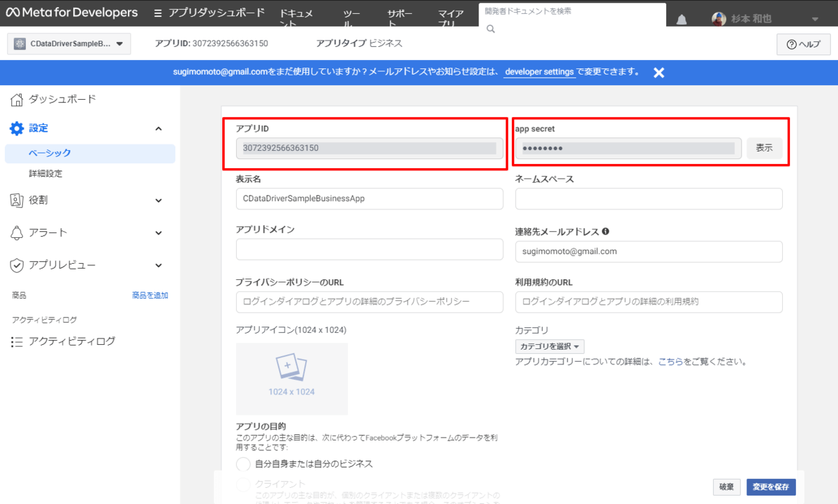This screenshot has width=838, height=504.
Task: Select the クライアント radio button
Action: pyautogui.click(x=243, y=484)
